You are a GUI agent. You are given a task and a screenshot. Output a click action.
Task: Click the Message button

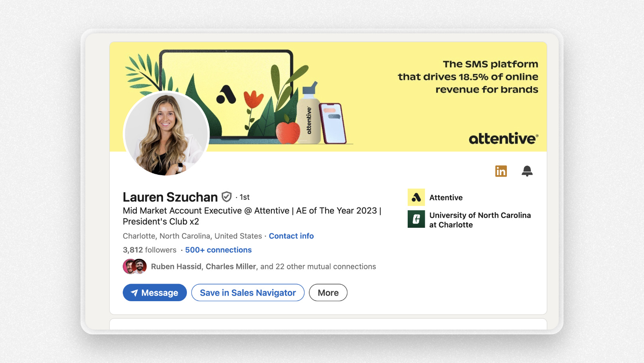coord(155,293)
